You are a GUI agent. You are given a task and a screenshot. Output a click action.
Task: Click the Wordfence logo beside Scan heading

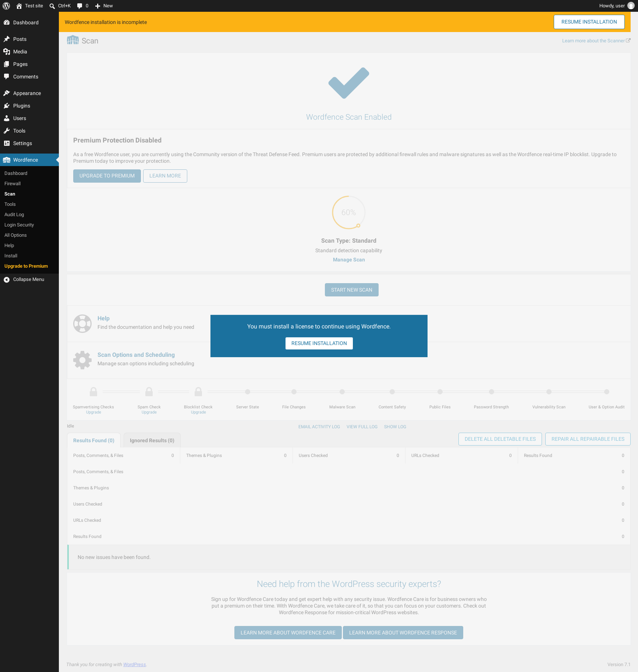73,40
